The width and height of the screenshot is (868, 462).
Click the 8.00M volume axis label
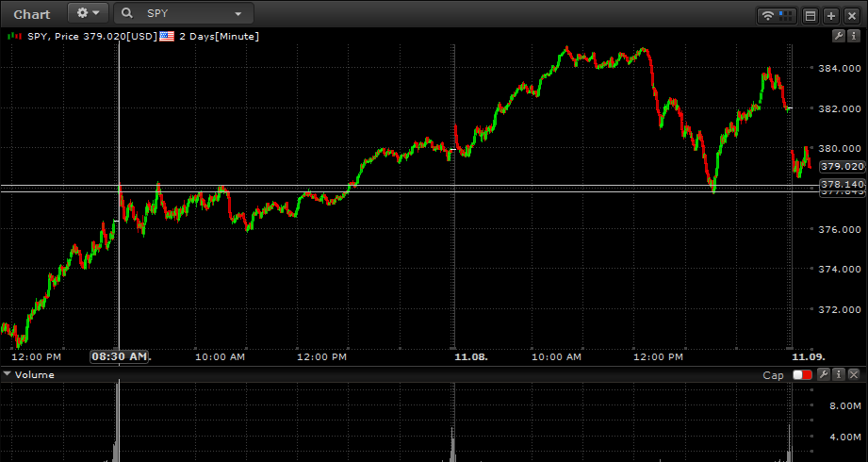pyautogui.click(x=844, y=406)
